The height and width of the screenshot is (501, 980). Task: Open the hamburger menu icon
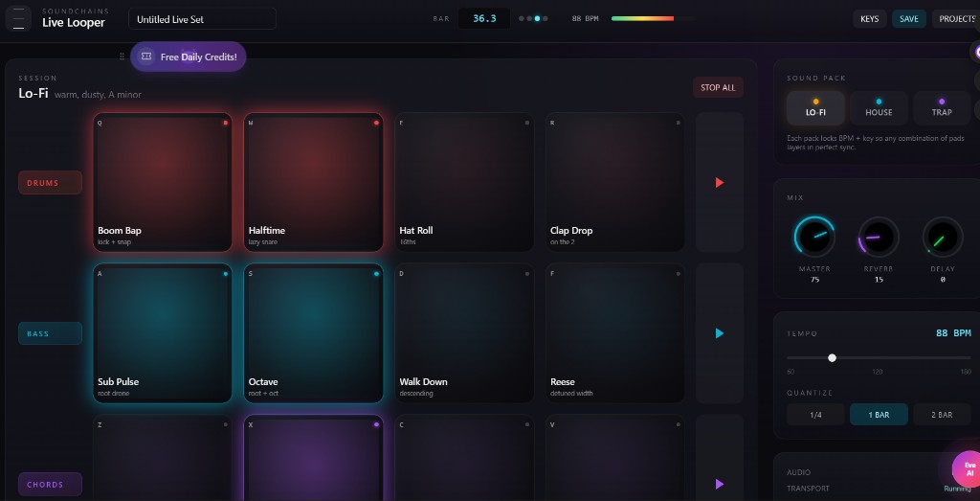tap(18, 19)
